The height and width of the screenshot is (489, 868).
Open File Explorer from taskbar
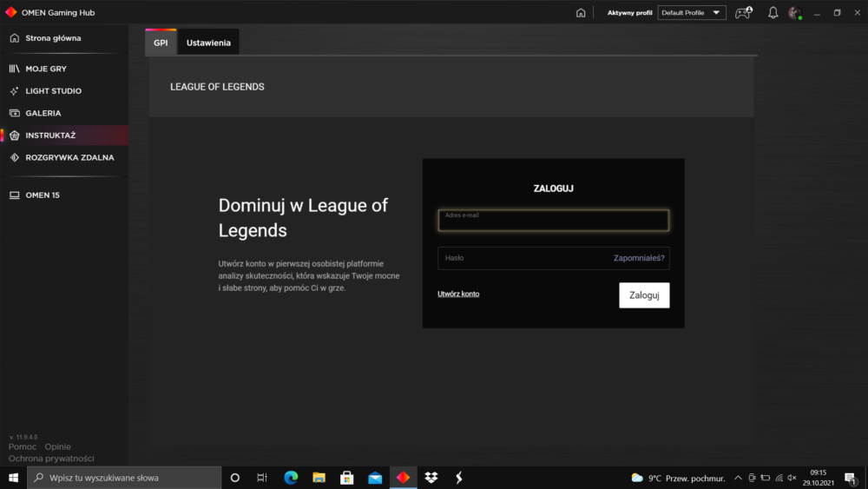coord(319,478)
